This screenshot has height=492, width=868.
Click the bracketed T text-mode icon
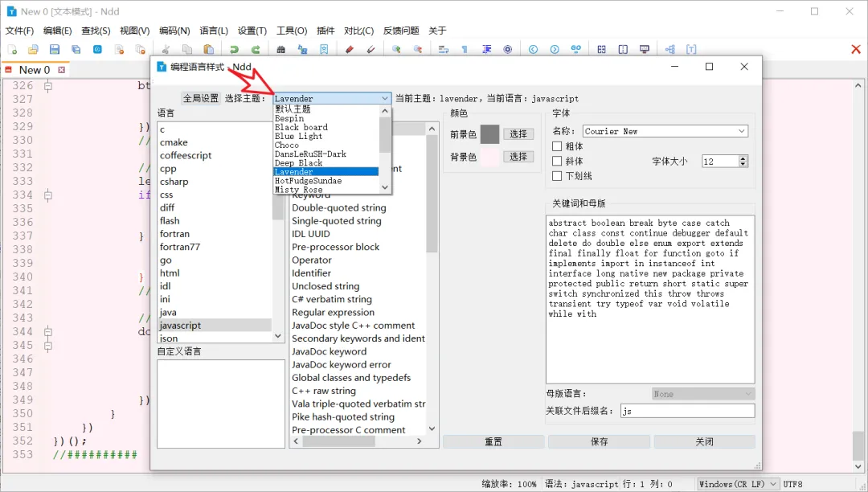point(691,49)
